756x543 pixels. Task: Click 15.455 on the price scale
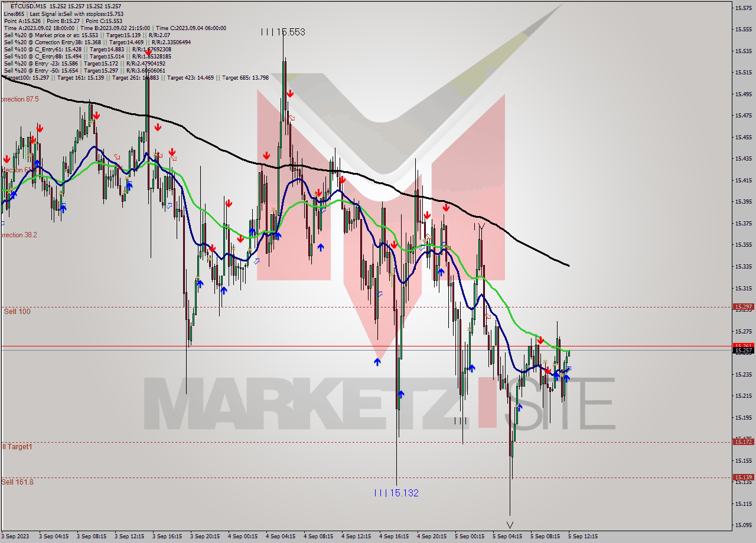tap(743, 137)
